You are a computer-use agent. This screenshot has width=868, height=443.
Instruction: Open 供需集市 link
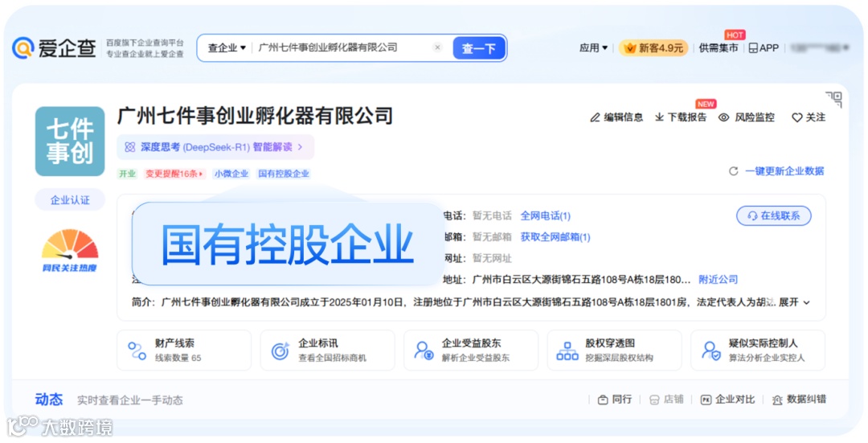pyautogui.click(x=718, y=48)
